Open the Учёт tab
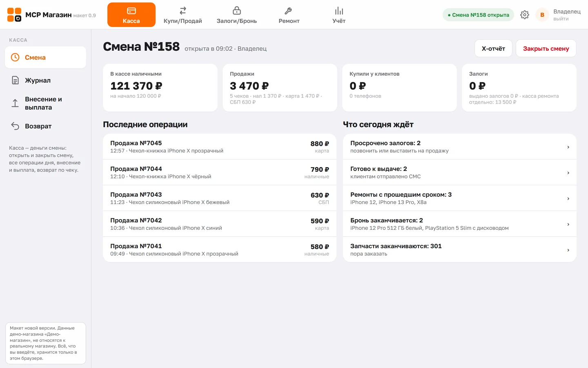This screenshot has height=368, width=588. pyautogui.click(x=339, y=15)
